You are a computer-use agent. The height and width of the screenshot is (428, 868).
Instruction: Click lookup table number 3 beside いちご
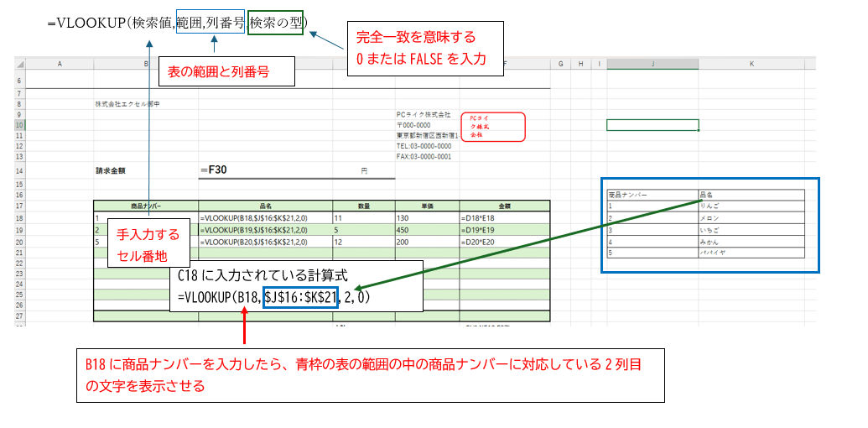coord(652,229)
